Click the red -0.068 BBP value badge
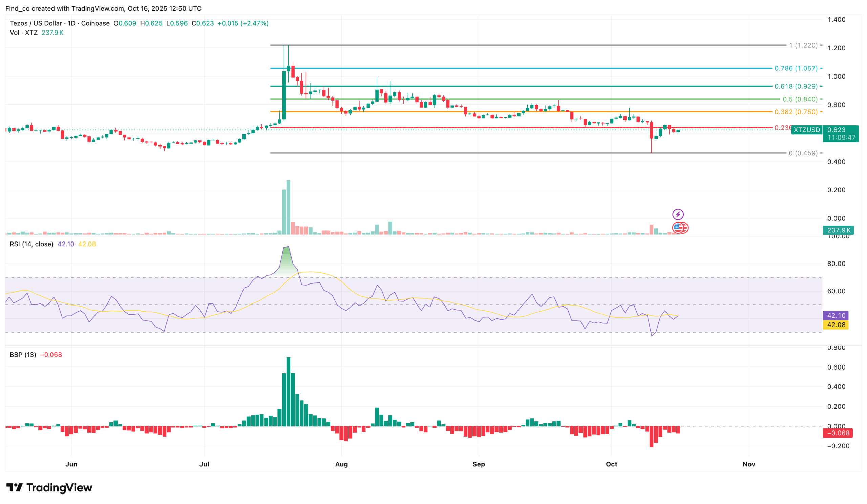The image size is (867, 504). point(838,433)
